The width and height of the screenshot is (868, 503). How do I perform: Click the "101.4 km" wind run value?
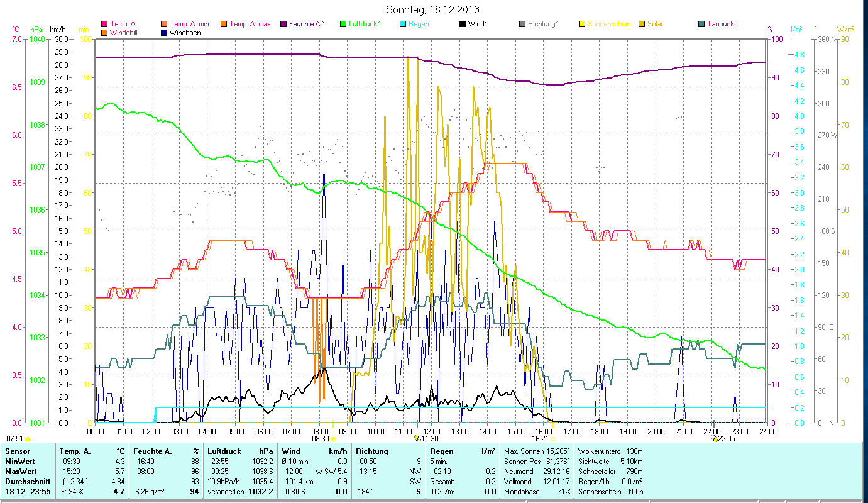[299, 482]
